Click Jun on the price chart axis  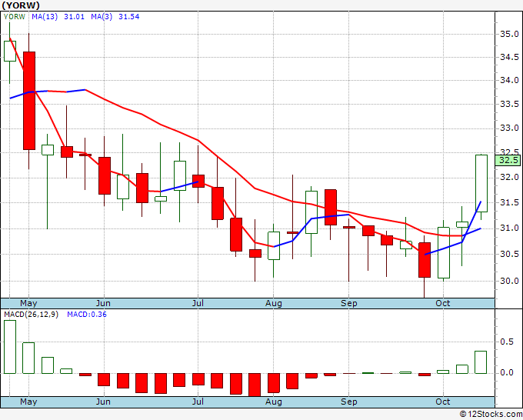click(x=103, y=303)
